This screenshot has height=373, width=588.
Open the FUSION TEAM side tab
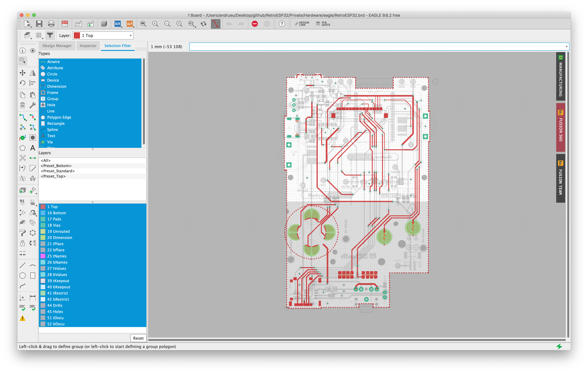560,178
